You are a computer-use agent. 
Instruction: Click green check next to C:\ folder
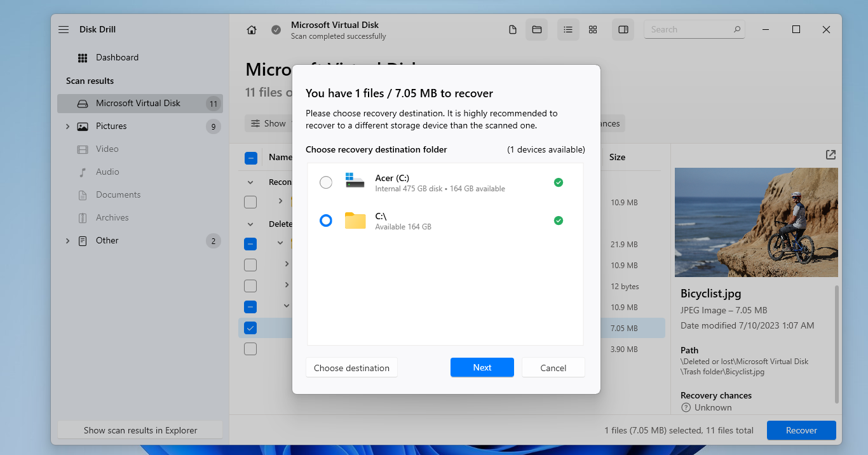558,221
